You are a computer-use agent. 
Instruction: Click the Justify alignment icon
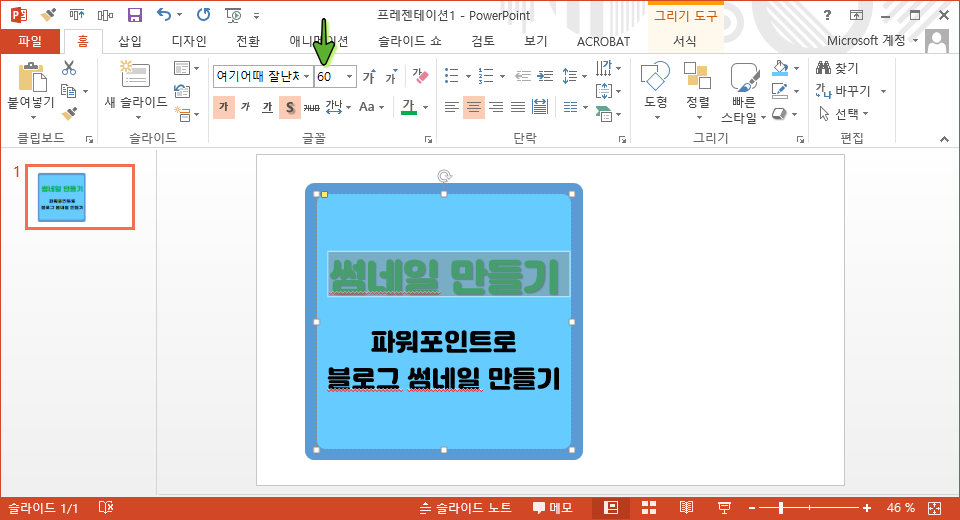[x=518, y=108]
